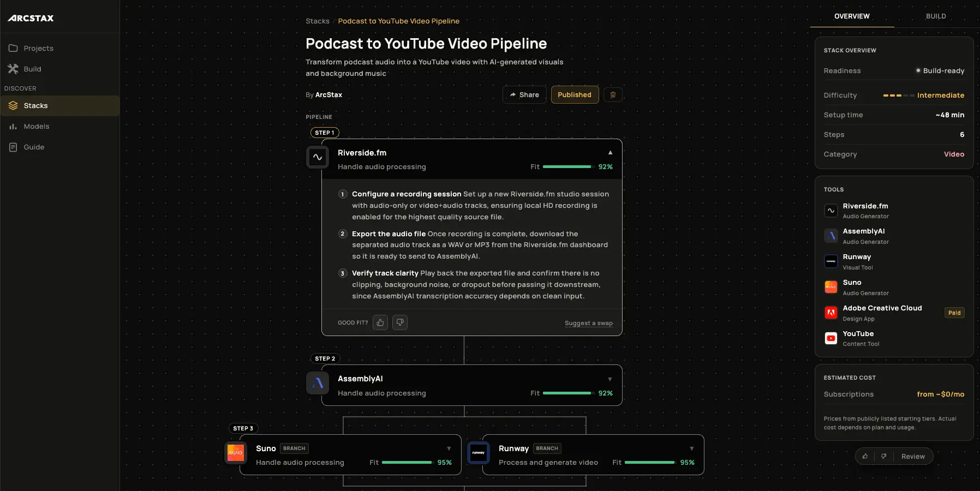Image resolution: width=980 pixels, height=491 pixels.
Task: Click the ArcStax author link
Action: tap(328, 94)
